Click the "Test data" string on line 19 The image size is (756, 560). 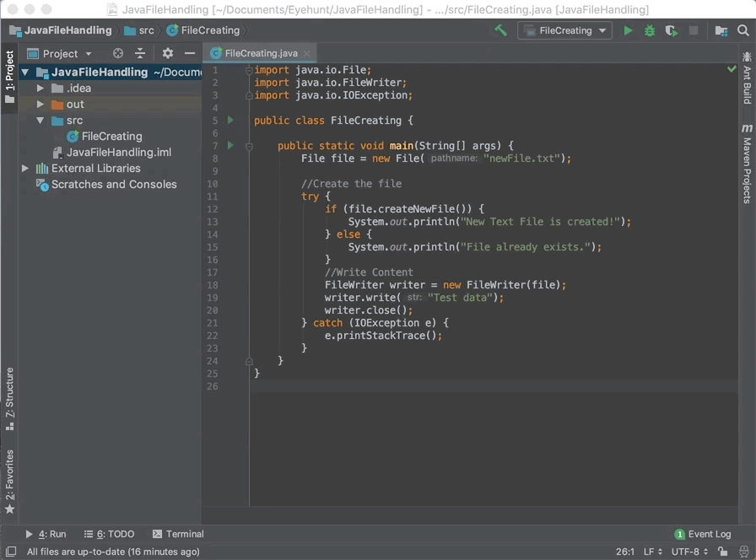460,298
